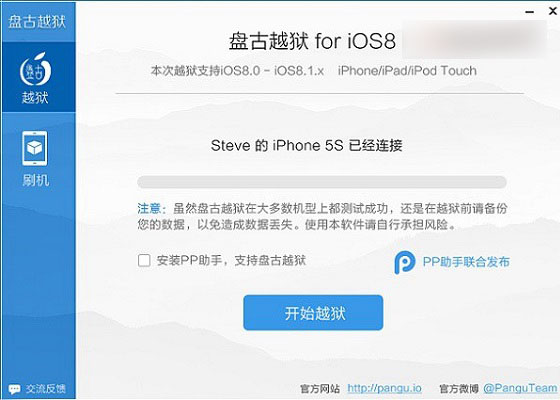The image size is (560, 400).
Task: Click the PP助手 logo icon
Action: [405, 262]
